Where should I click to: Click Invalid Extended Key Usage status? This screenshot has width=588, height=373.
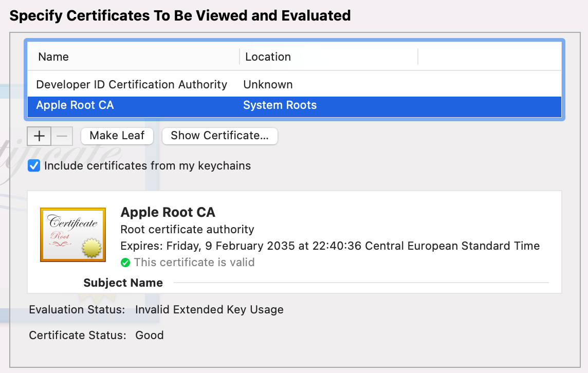coord(209,310)
